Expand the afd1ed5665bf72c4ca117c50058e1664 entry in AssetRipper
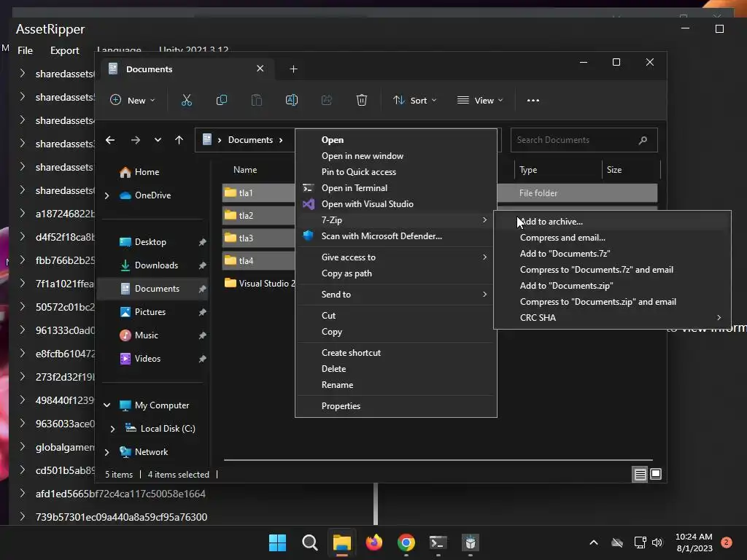The width and height of the screenshot is (747, 560). [x=22, y=494]
